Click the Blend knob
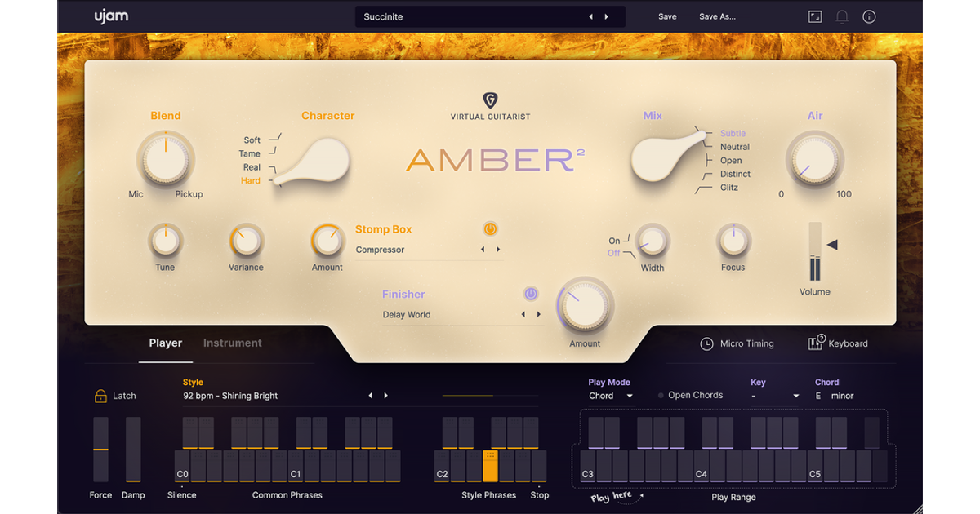The width and height of the screenshot is (980, 514). (x=165, y=160)
